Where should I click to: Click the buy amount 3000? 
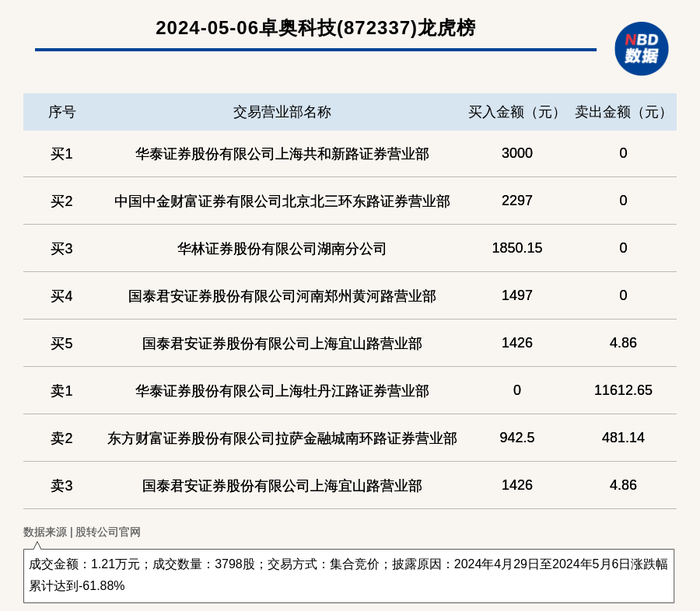pyautogui.click(x=517, y=153)
